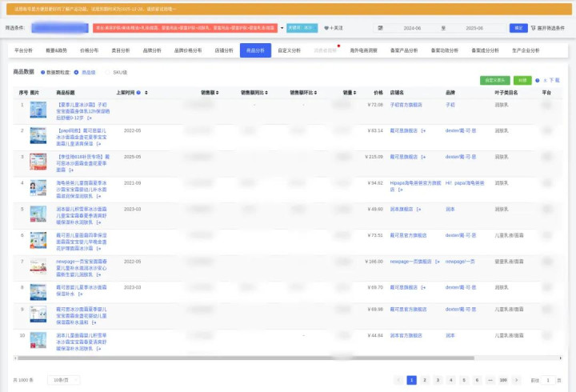Switch to the 价格分布 tab

pyautogui.click(x=89, y=50)
